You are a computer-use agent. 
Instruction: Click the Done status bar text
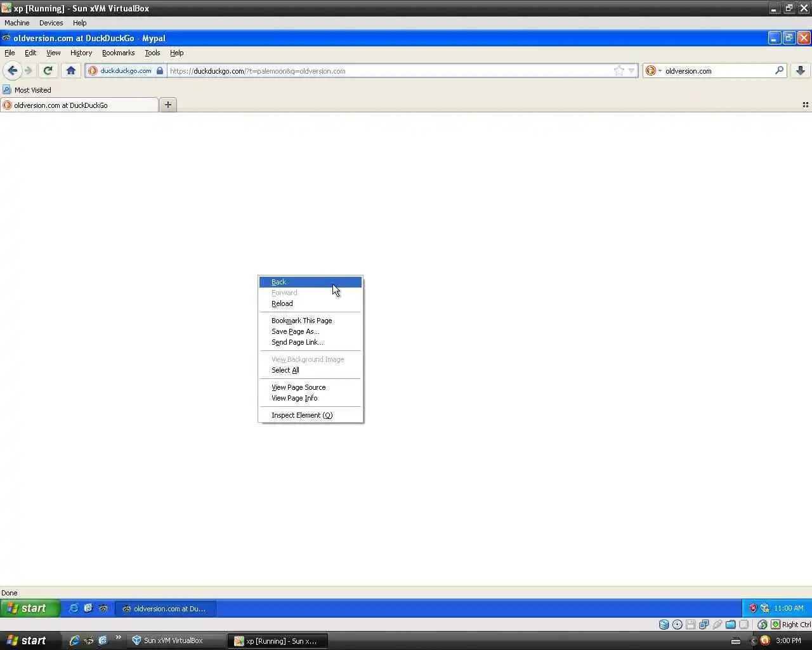[10, 593]
